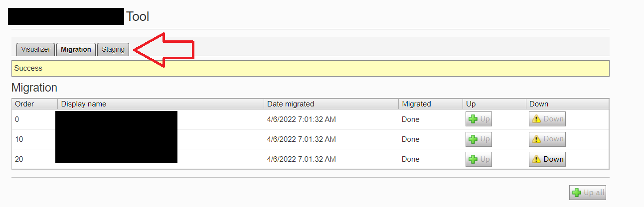The image size is (644, 207).
Task: Open the Staging tab
Action: point(113,49)
